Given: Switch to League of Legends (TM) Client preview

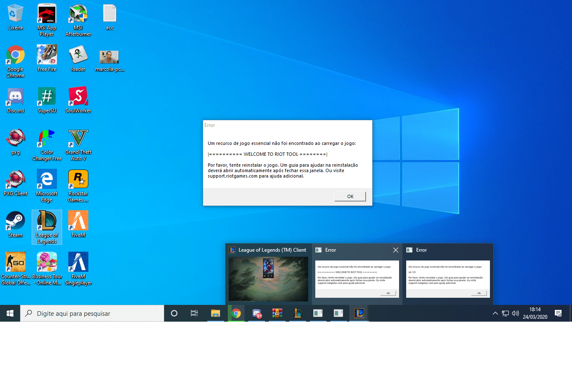Looking at the screenshot, I should point(268,274).
